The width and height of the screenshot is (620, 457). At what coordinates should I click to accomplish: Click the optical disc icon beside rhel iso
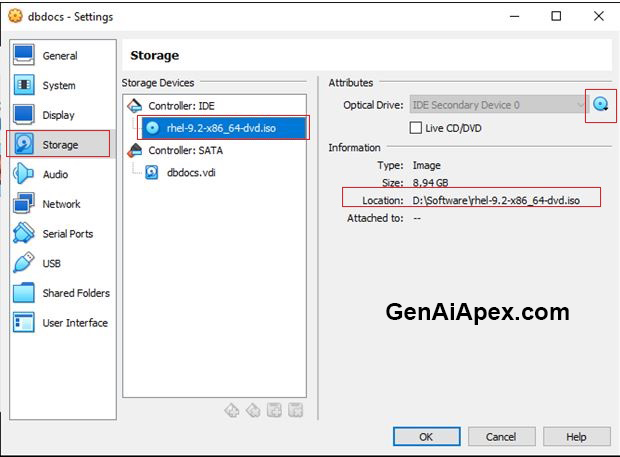[152, 128]
